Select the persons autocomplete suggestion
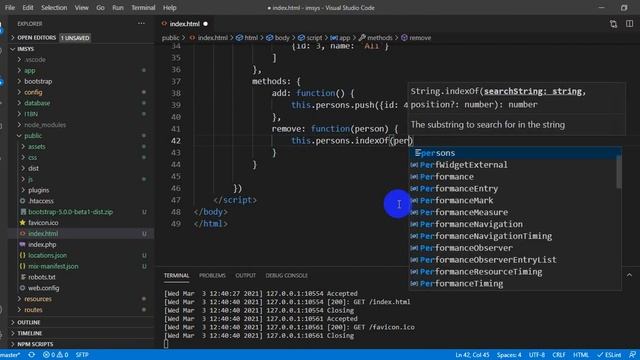The width and height of the screenshot is (640, 360). click(515, 153)
